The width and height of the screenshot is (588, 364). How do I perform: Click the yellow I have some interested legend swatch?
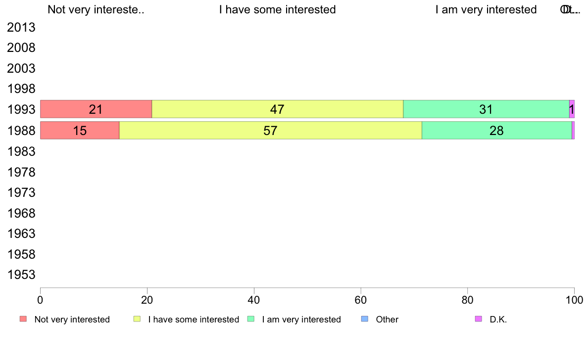click(137, 319)
